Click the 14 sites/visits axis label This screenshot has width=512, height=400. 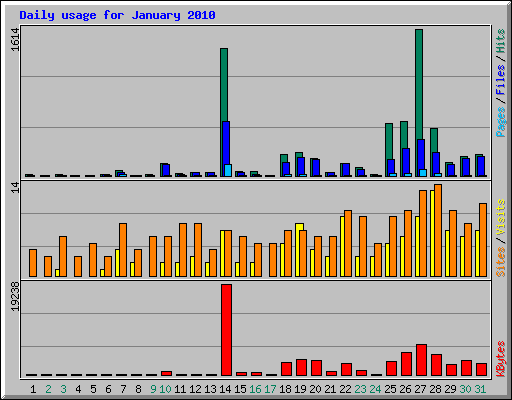point(15,188)
